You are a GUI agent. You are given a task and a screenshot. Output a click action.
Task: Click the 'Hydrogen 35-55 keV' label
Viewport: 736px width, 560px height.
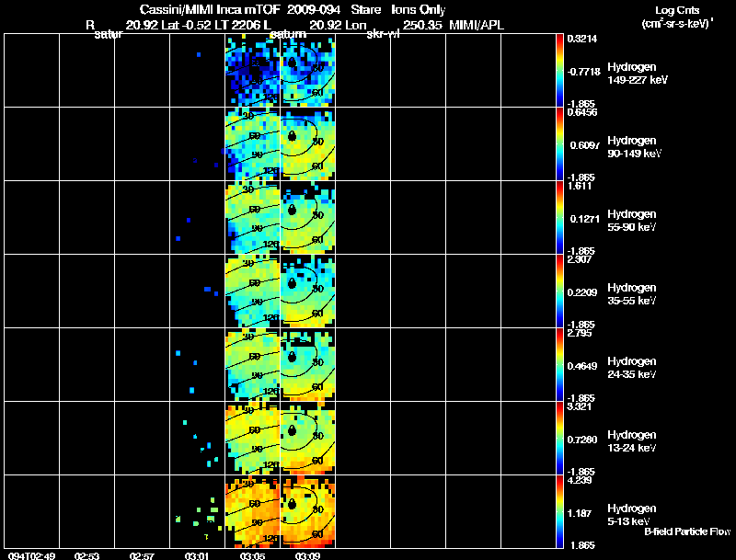pos(632,294)
